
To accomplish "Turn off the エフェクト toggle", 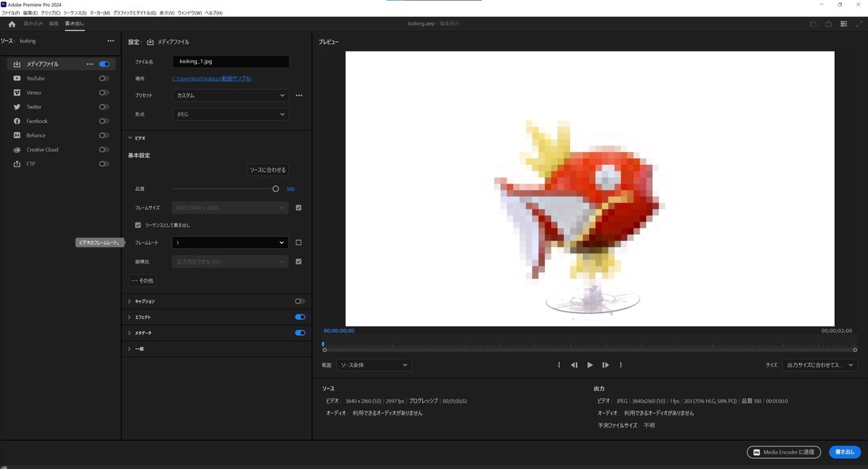I will click(299, 317).
